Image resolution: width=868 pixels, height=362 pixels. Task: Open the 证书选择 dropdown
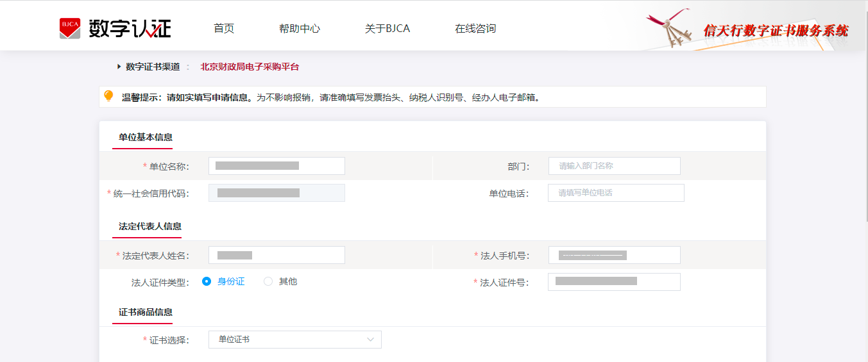coord(295,340)
